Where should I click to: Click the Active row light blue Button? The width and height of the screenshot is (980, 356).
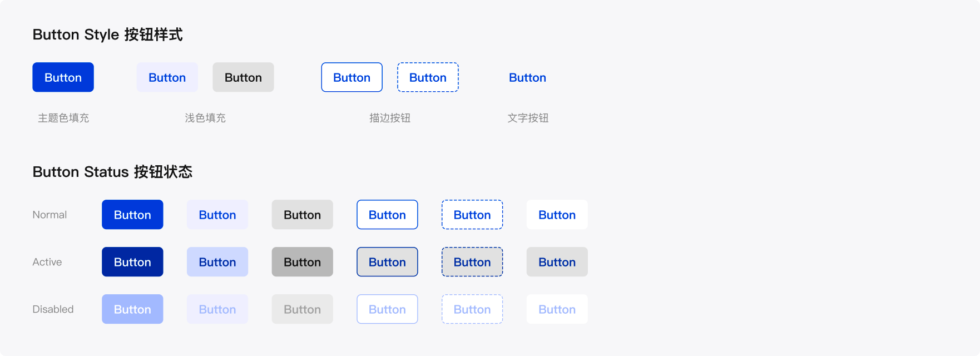pyautogui.click(x=217, y=262)
